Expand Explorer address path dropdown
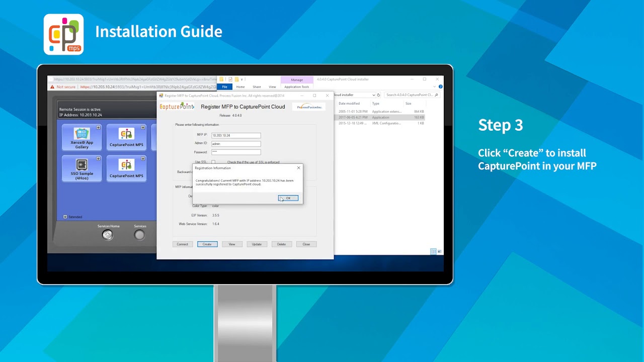This screenshot has height=362, width=644. (374, 95)
